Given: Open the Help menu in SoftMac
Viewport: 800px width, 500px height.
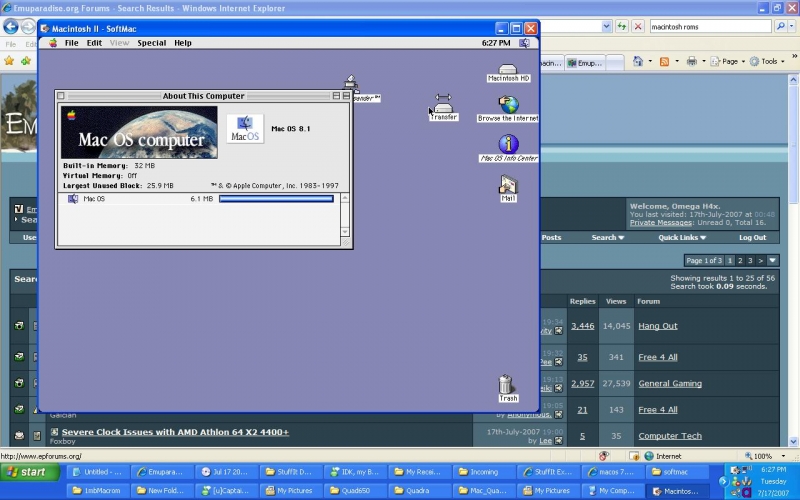Looking at the screenshot, I should pos(183,43).
